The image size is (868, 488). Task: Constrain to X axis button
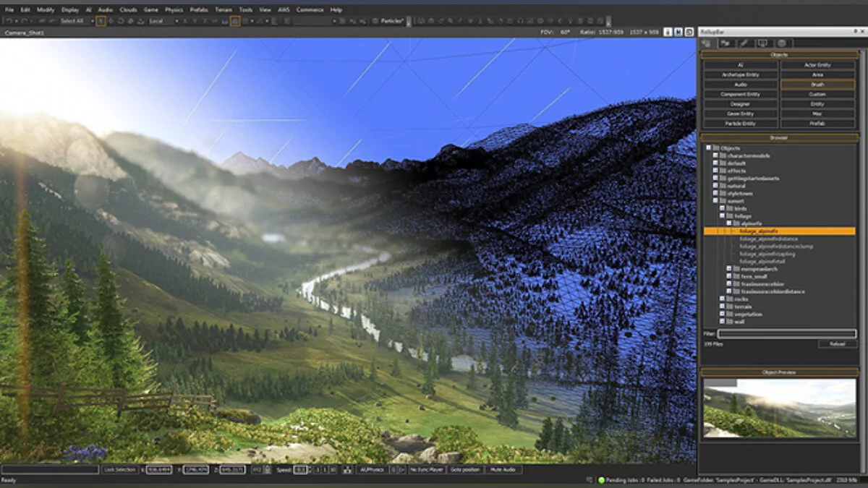(185, 21)
